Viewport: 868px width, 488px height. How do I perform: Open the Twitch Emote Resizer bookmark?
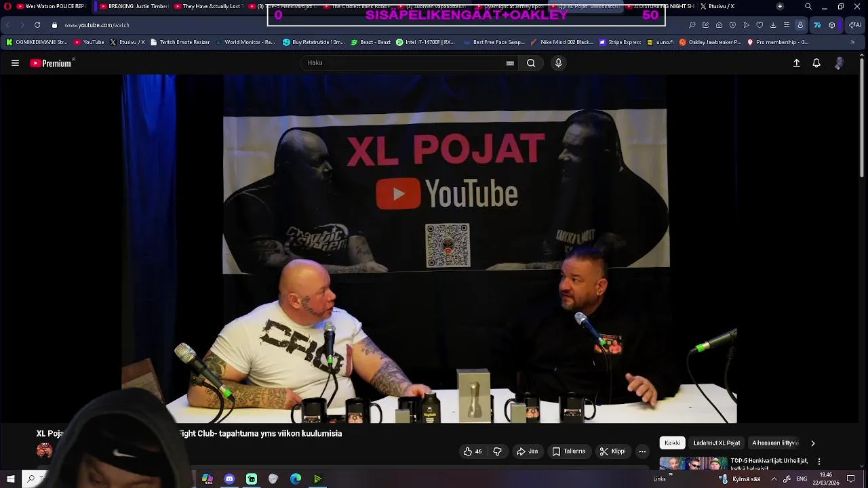(180, 42)
